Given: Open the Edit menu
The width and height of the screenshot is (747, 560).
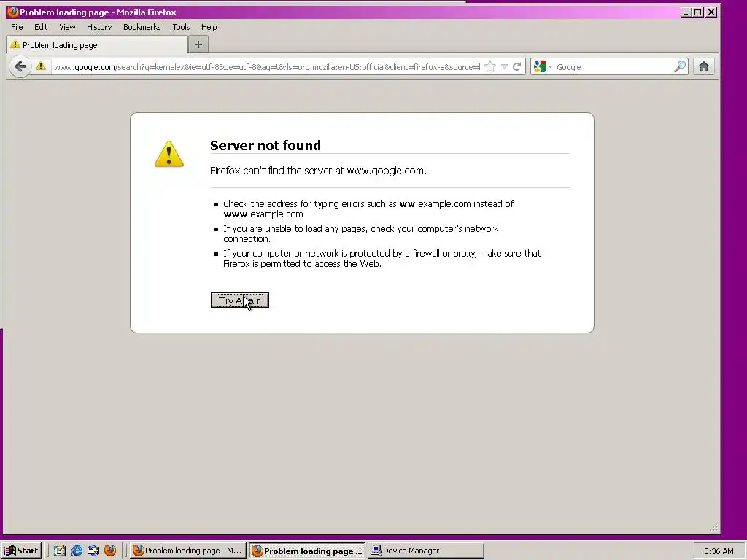Looking at the screenshot, I should 41,27.
